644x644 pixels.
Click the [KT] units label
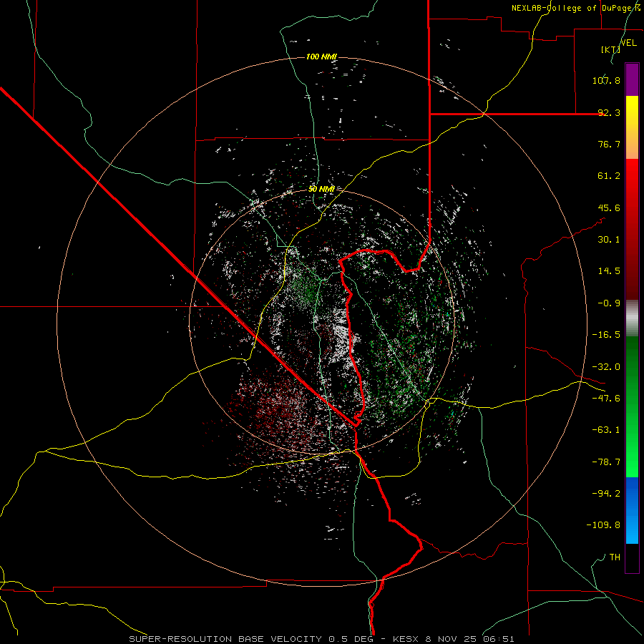tap(610, 49)
